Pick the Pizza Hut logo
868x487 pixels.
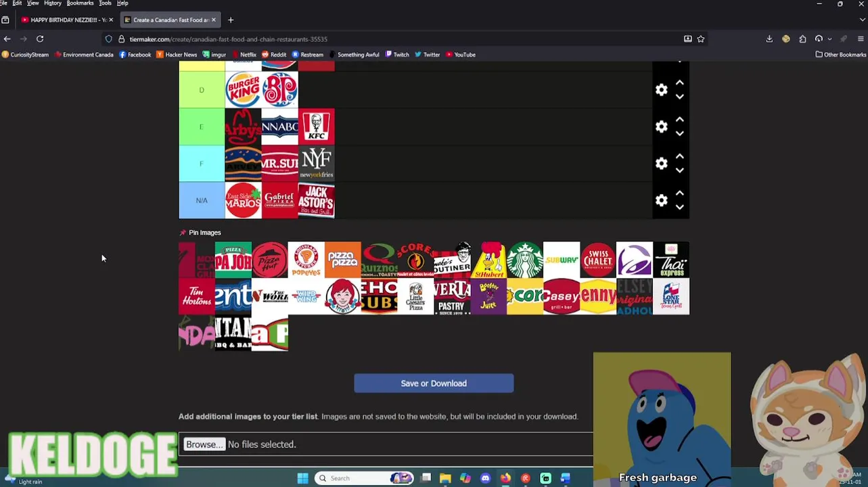[270, 260]
